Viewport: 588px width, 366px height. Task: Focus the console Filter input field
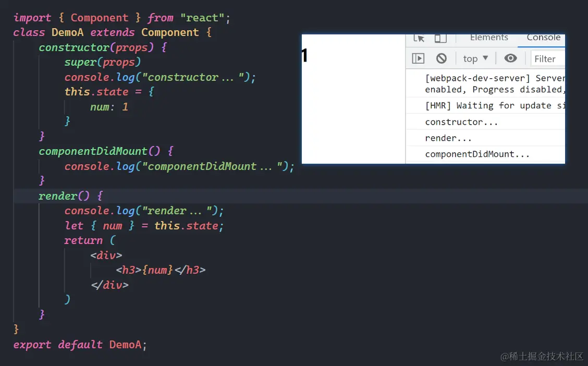tap(548, 59)
